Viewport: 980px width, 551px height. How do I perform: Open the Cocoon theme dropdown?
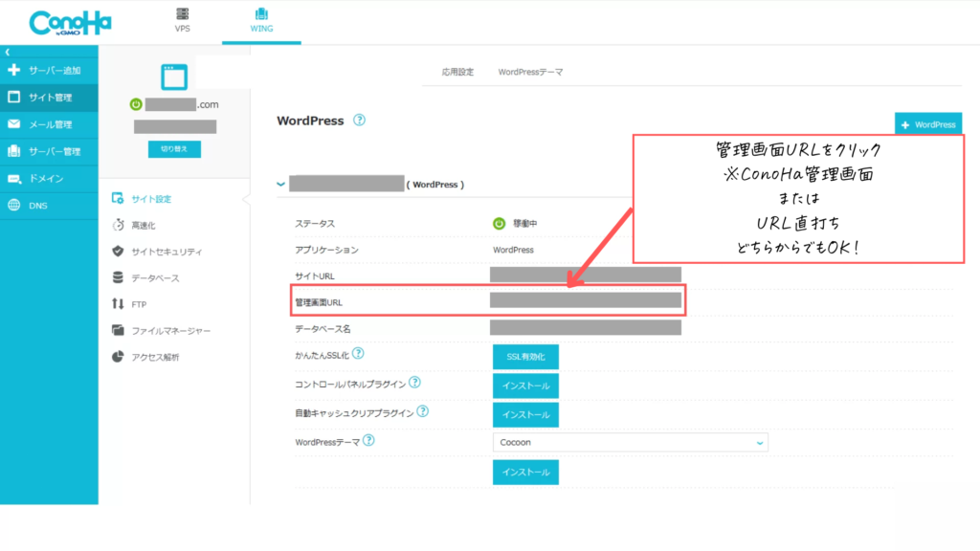tap(630, 442)
